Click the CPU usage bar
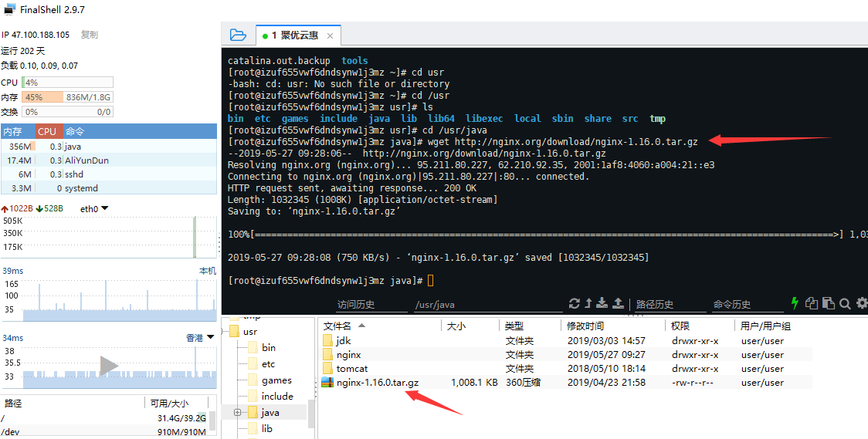 [67, 83]
